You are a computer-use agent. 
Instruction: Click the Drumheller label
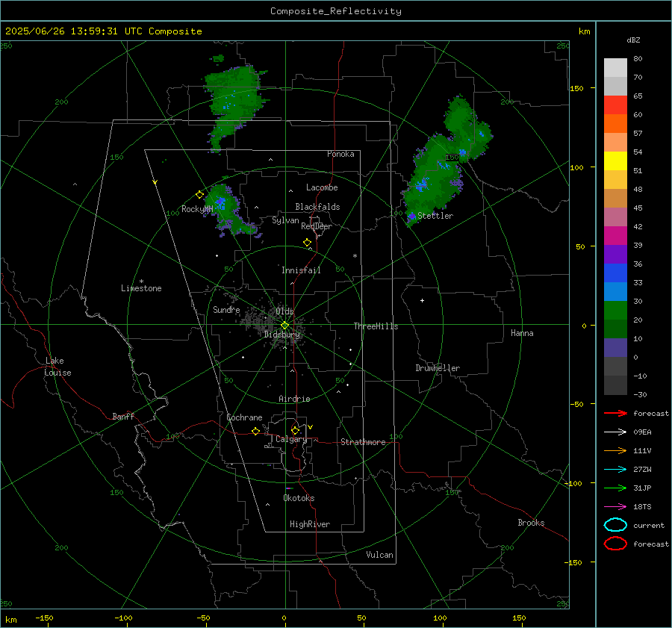tap(438, 368)
